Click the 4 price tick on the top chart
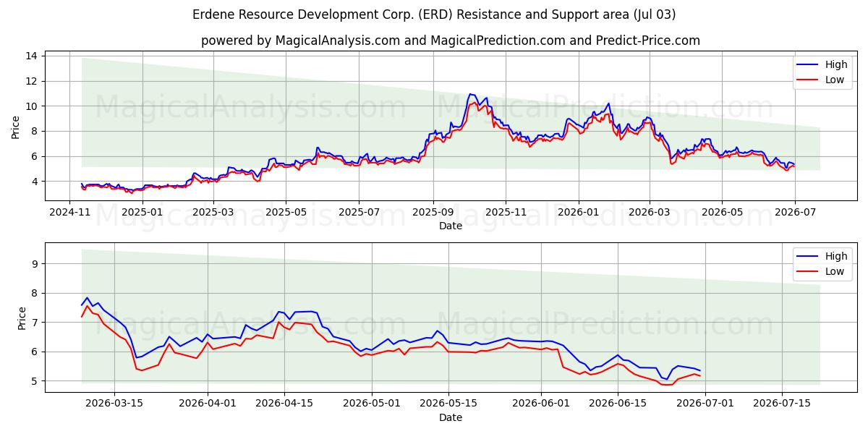 click(36, 182)
